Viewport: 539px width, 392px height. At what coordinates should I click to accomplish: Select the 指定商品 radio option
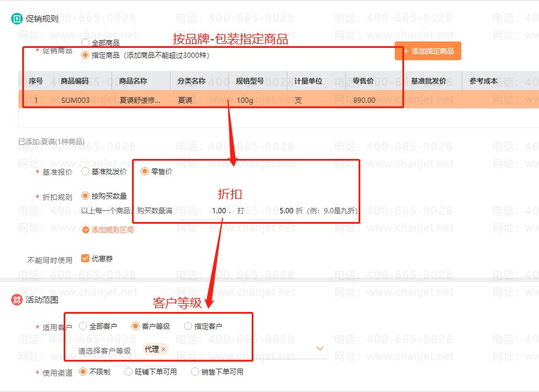(x=85, y=55)
